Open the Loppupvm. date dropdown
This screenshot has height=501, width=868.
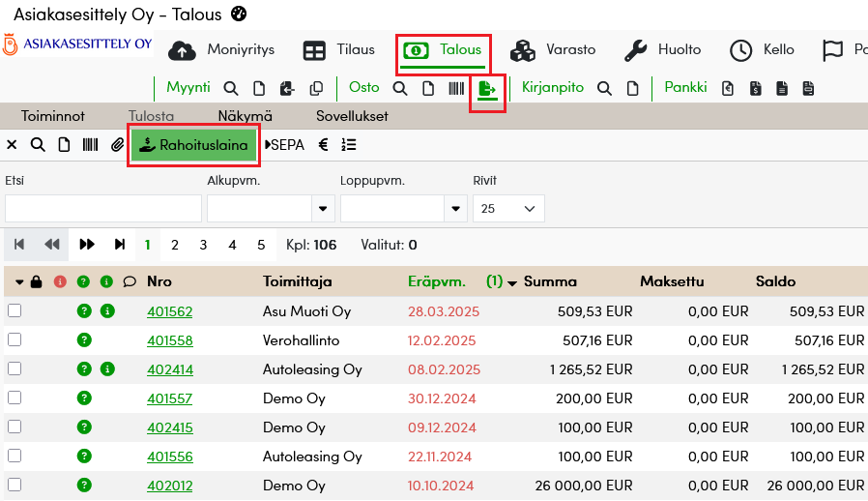tap(455, 209)
